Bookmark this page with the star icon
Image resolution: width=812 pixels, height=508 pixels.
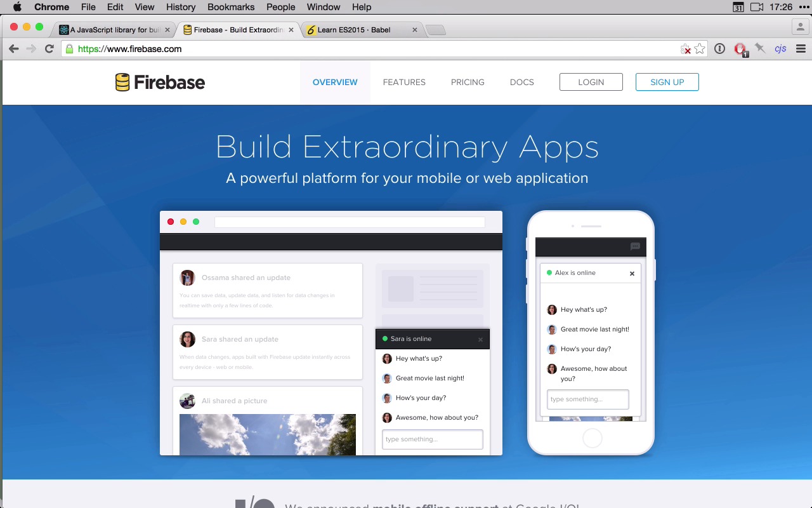pyautogui.click(x=700, y=49)
